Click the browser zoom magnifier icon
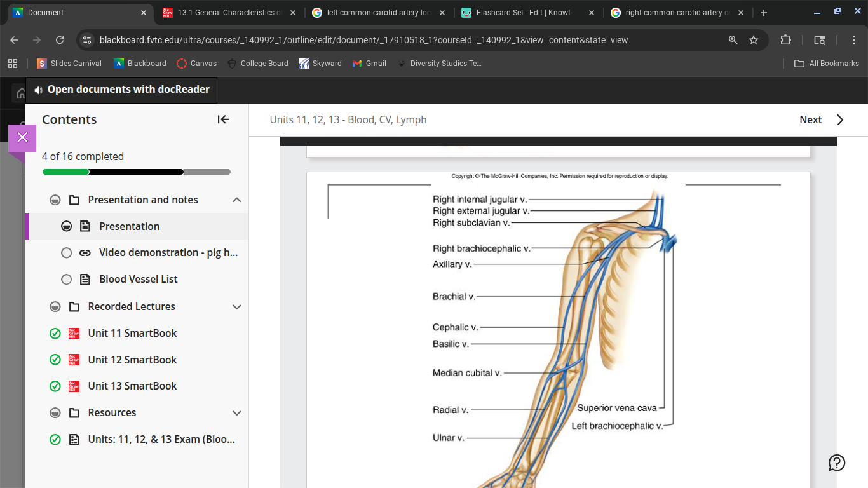Image resolution: width=868 pixels, height=488 pixels. pos(733,40)
